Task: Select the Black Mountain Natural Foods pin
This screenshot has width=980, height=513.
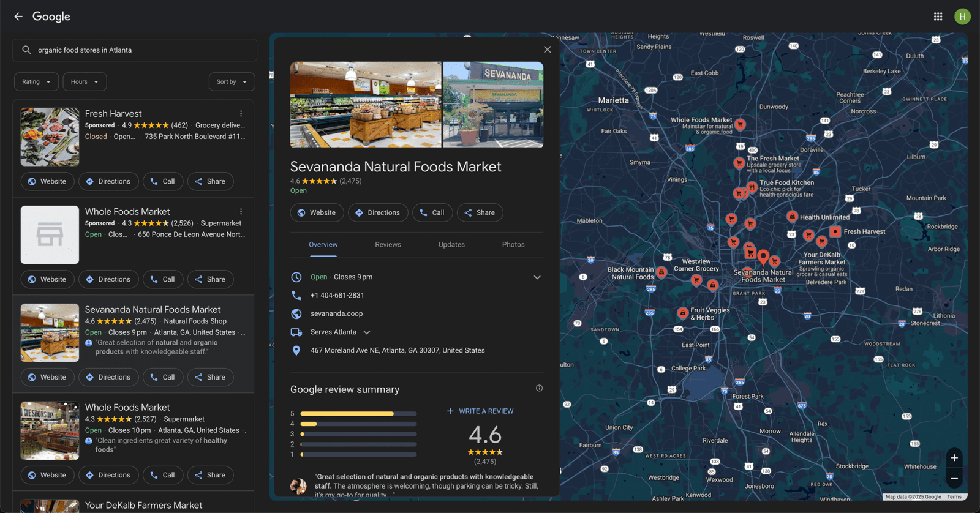Action: pos(661,272)
